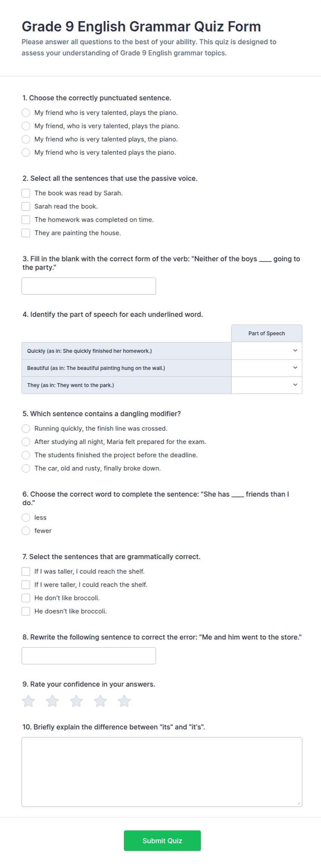Click the Submit Quiz button
Viewport: 321px width, 868px height.
coord(162,840)
